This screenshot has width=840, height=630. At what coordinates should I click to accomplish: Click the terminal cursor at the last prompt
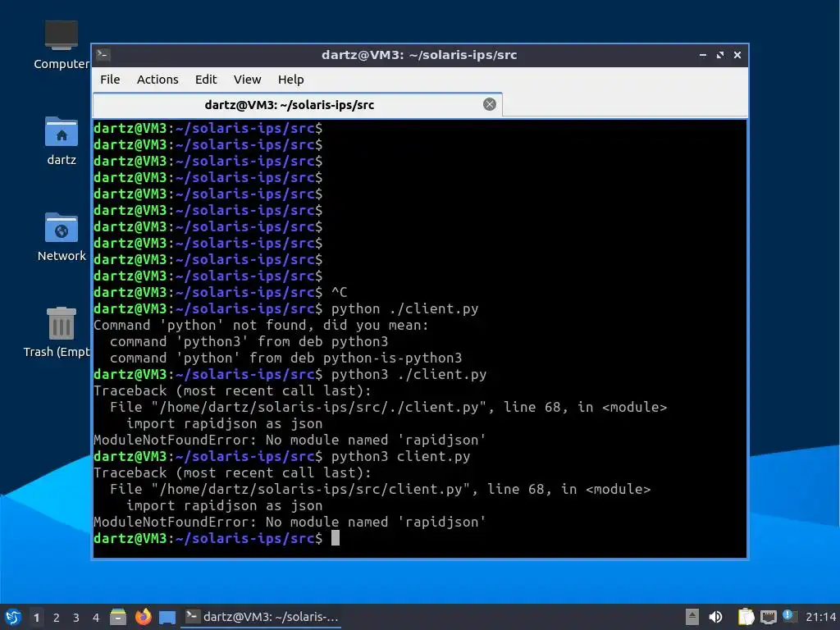click(x=336, y=538)
